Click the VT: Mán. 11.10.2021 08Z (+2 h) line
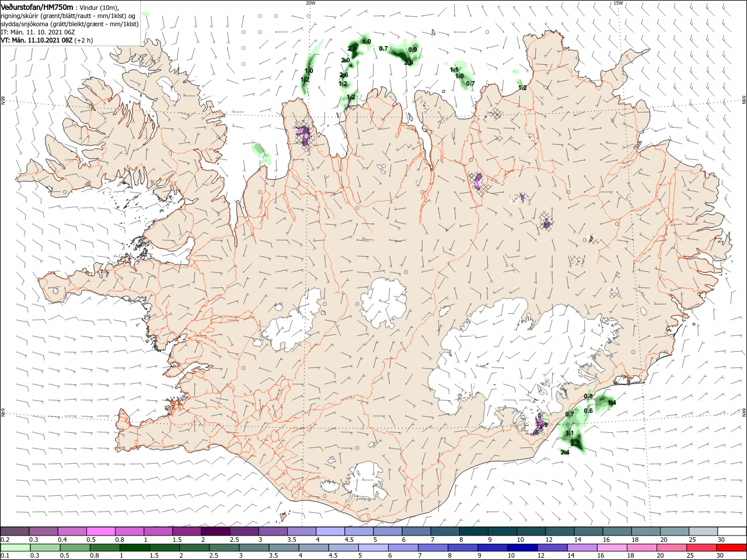The height and width of the screenshot is (560, 747). (x=47, y=40)
